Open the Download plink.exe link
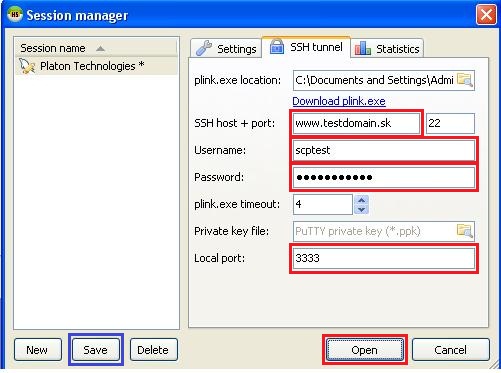 pyautogui.click(x=339, y=101)
